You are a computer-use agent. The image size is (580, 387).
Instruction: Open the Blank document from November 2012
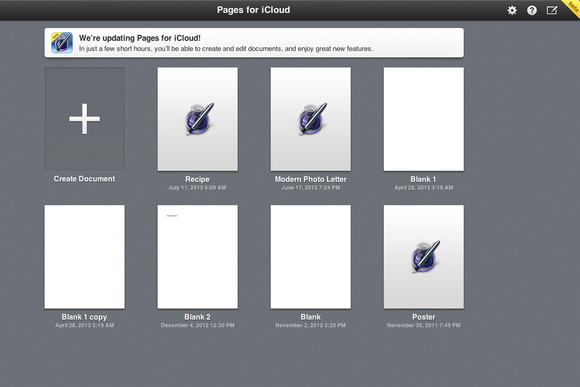311,257
